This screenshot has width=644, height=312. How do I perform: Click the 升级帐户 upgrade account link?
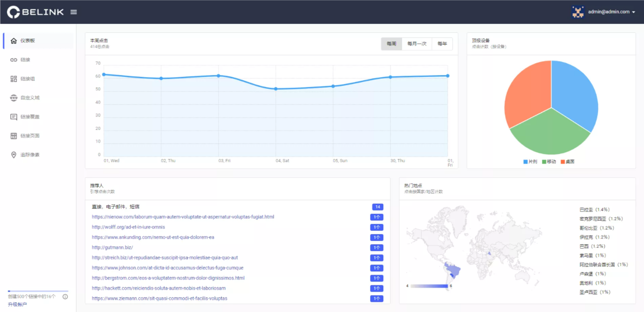[x=17, y=304]
